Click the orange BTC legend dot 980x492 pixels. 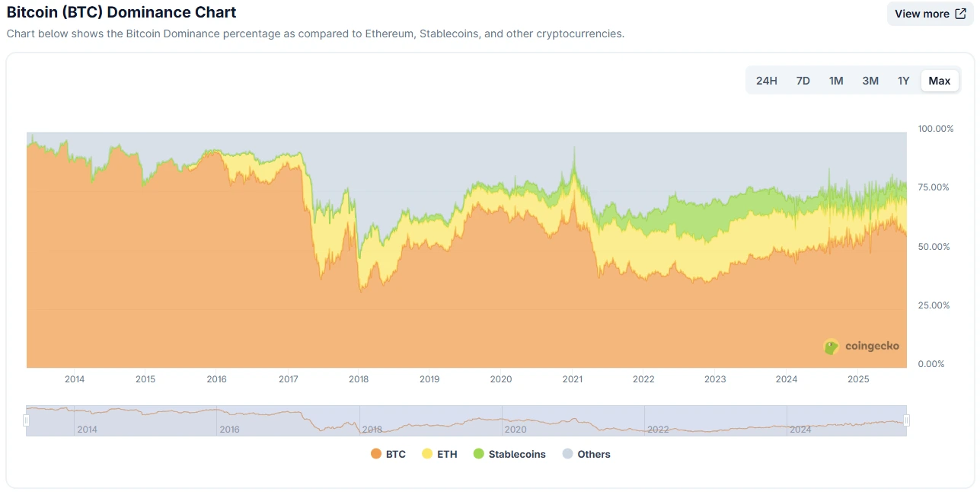pos(377,453)
